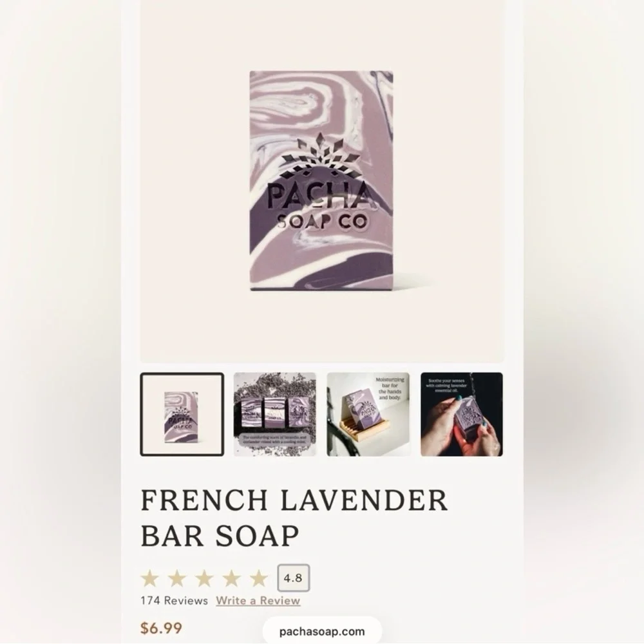The width and height of the screenshot is (644, 644).
Task: Click the French Lavender Bar Soap title
Action: (294, 518)
